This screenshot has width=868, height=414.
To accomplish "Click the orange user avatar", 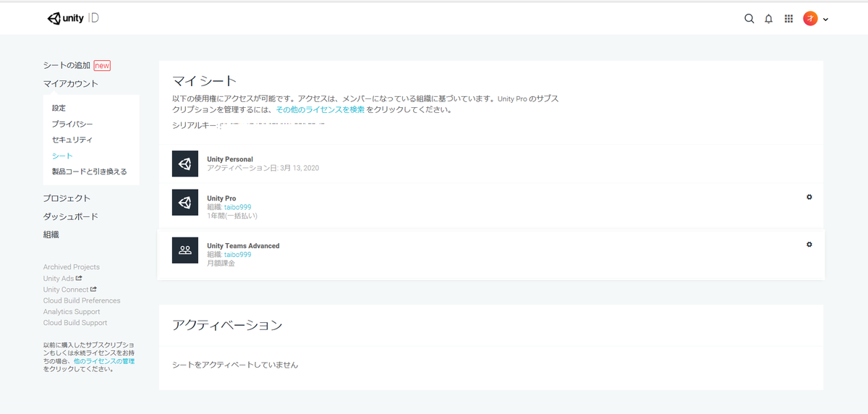I will (x=810, y=19).
